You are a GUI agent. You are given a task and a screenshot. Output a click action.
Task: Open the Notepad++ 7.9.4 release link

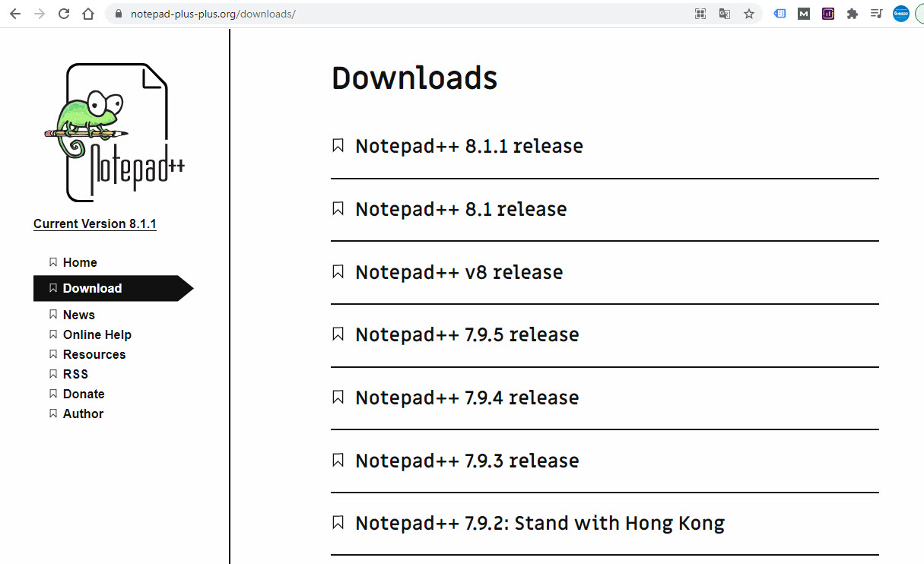tap(467, 398)
